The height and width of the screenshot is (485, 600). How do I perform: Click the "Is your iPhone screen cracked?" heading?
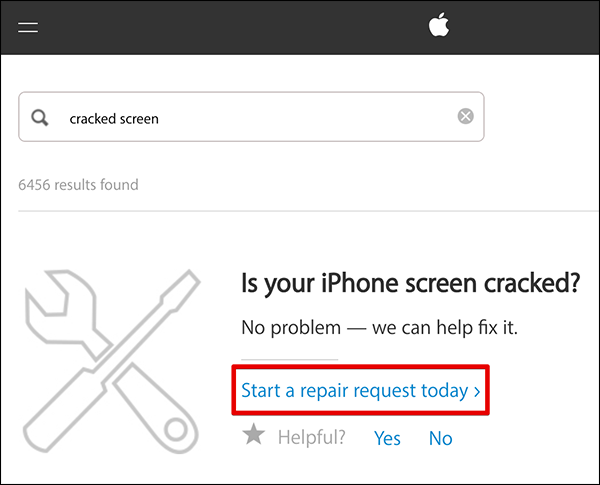[410, 284]
